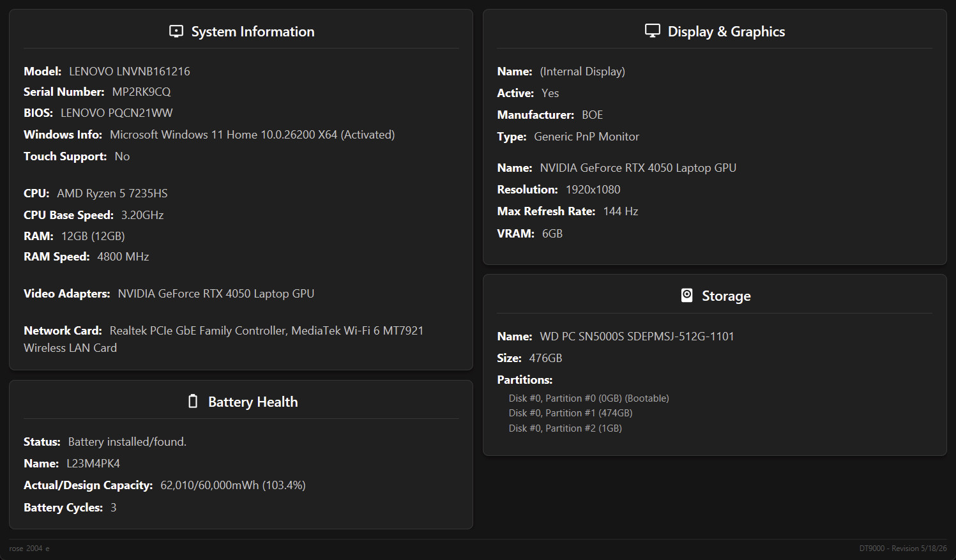
Task: Select the "Battery Health" heading text
Action: 253,402
